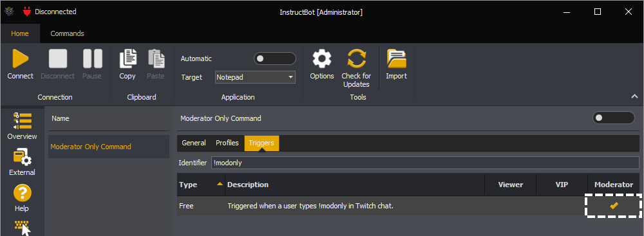This screenshot has width=644, height=236.
Task: Click the Disconnected status text
Action: [55, 12]
